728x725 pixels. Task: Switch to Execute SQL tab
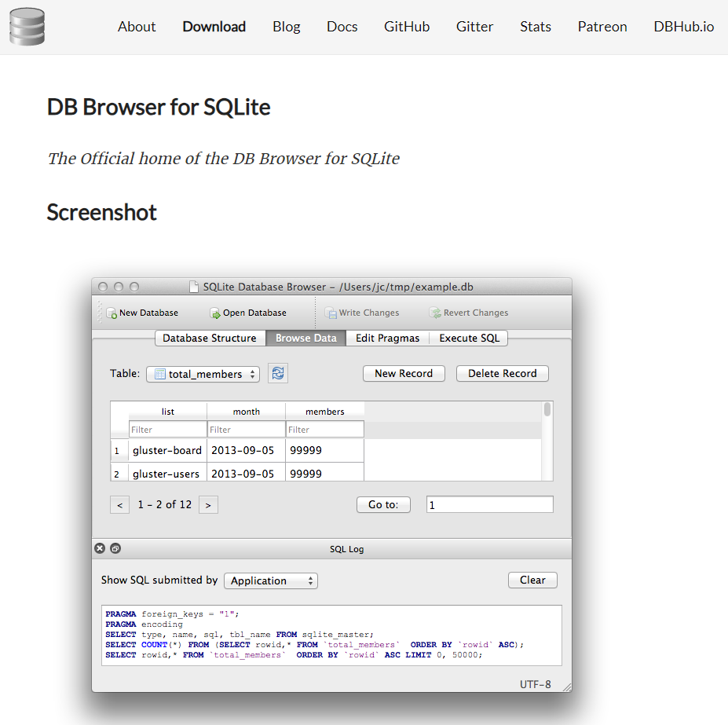click(469, 338)
